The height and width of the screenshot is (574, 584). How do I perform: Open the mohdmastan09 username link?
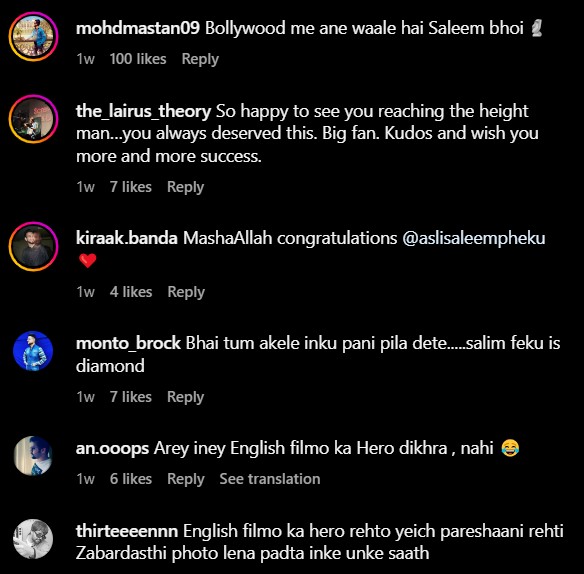pyautogui.click(x=138, y=28)
